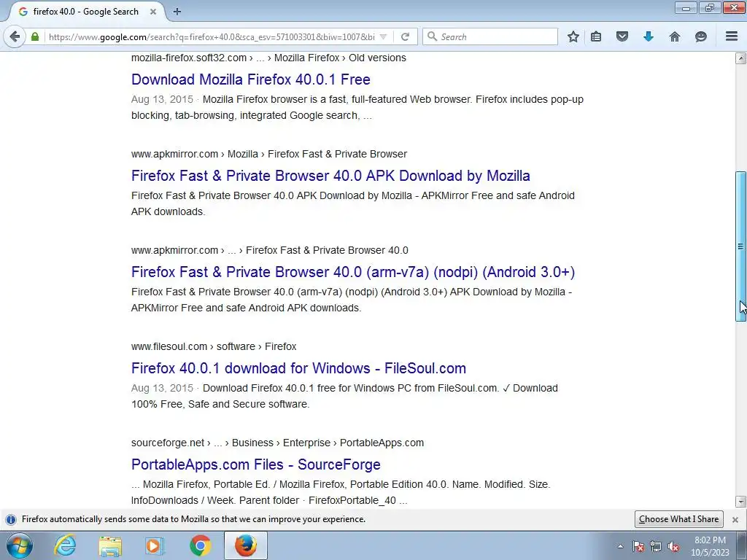Click the scrollbar down arrow
747x560 pixels.
741,501
